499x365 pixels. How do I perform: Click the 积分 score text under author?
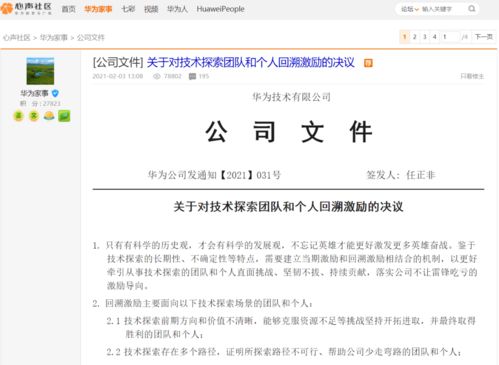[40, 104]
